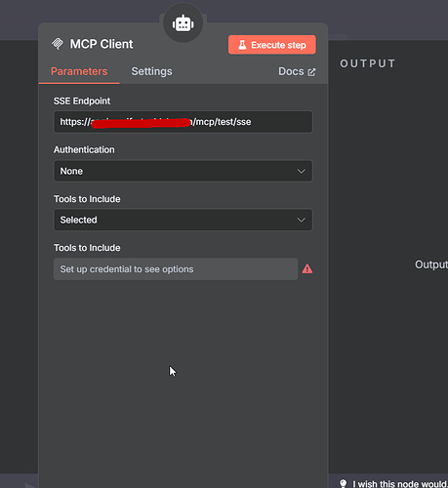This screenshot has width=448, height=488.
Task: Click the external link icon beside Docs
Action: click(311, 72)
